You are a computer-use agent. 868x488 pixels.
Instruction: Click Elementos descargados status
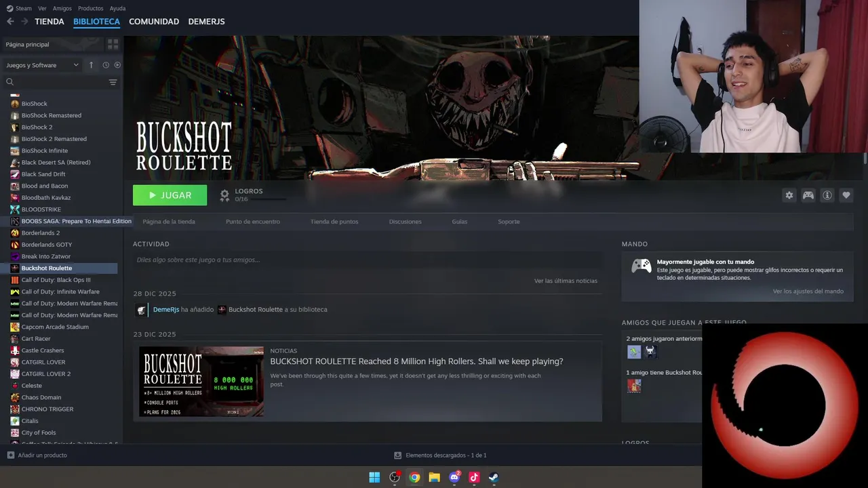point(441,455)
